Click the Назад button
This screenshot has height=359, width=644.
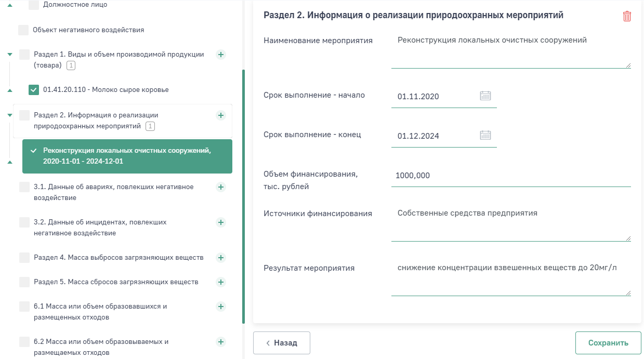click(x=282, y=343)
